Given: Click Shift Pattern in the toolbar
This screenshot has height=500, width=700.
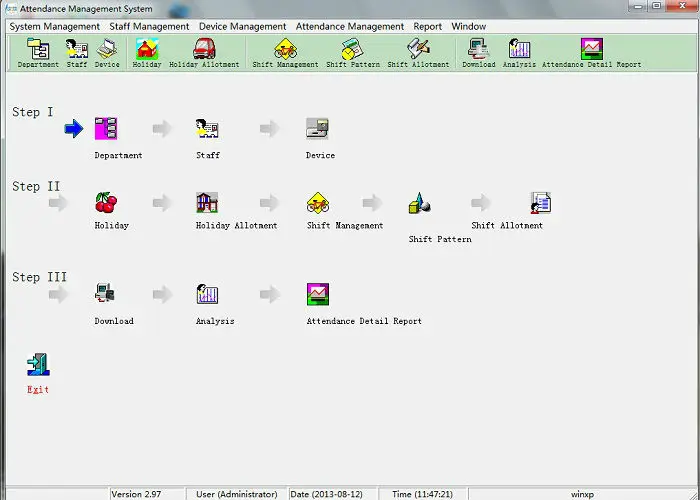Looking at the screenshot, I should (350, 52).
